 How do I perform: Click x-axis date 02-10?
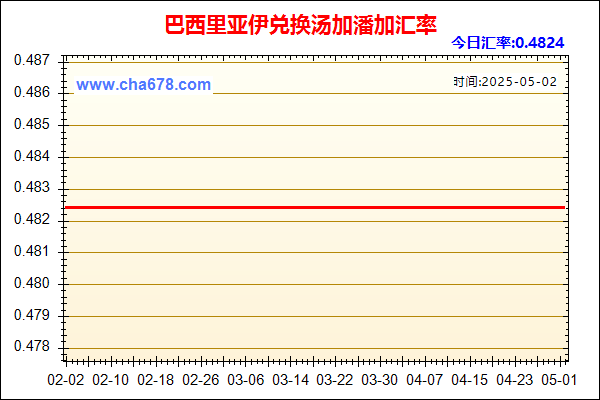coord(111,380)
